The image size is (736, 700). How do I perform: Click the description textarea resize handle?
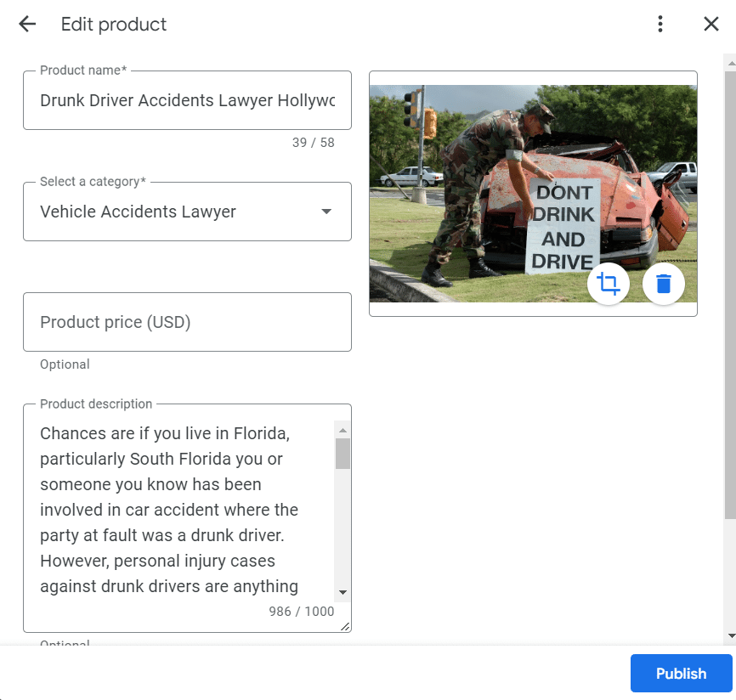pyautogui.click(x=345, y=626)
